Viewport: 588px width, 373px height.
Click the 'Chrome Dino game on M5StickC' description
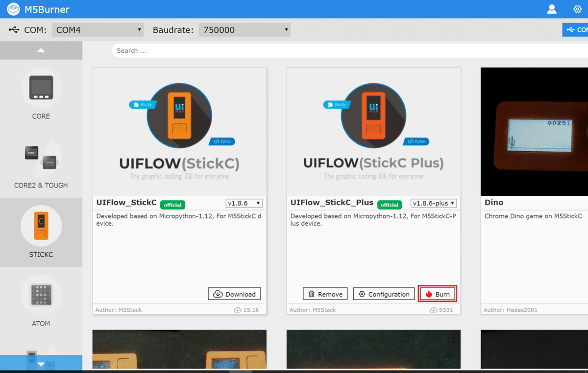533,216
